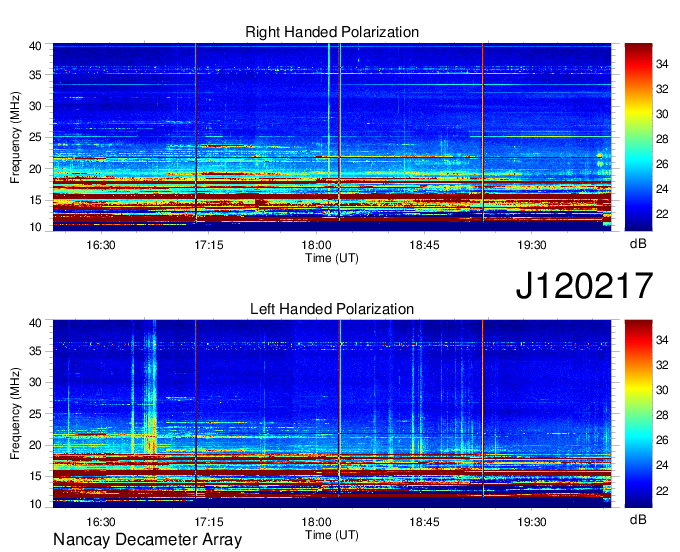Click 22 dB value on Left Handed color scale

pyautogui.click(x=662, y=491)
